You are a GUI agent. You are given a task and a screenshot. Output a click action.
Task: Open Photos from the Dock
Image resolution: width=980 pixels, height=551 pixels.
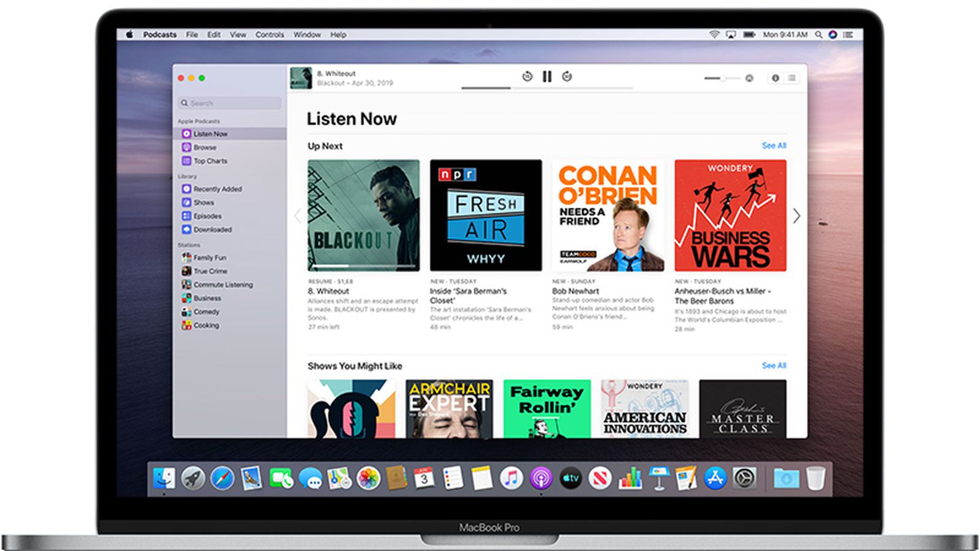point(368,478)
